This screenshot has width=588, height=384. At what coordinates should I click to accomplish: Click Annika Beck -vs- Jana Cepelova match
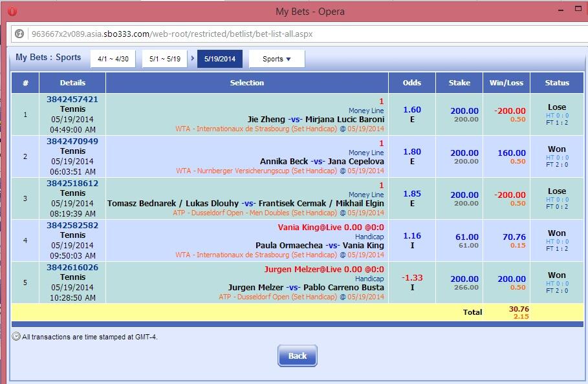tap(322, 161)
